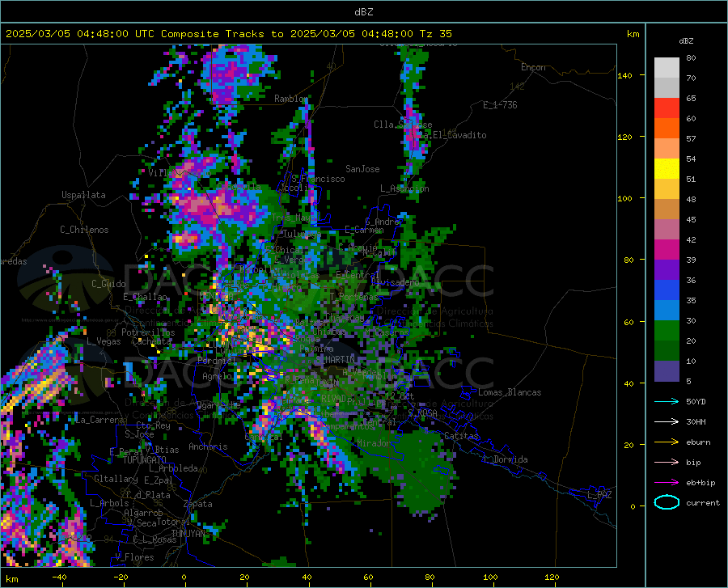Screen dimensions: 728x588
Task: Click the 'E_1-736' map label
Action: point(500,105)
